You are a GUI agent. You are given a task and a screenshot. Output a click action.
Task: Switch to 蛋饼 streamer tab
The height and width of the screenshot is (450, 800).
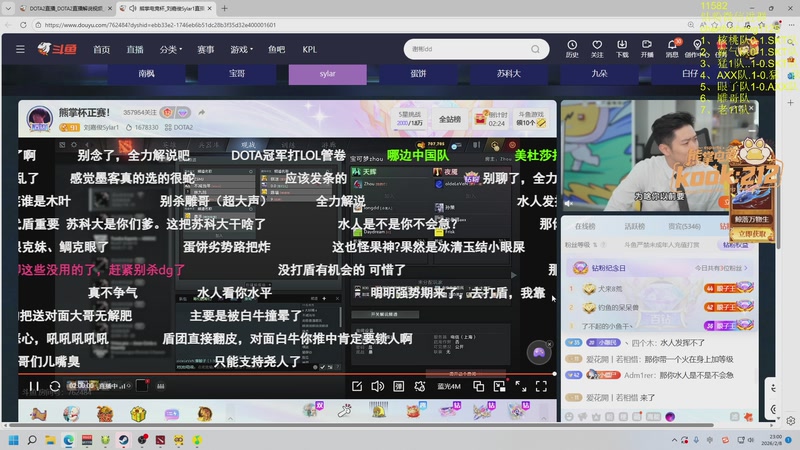(418, 74)
